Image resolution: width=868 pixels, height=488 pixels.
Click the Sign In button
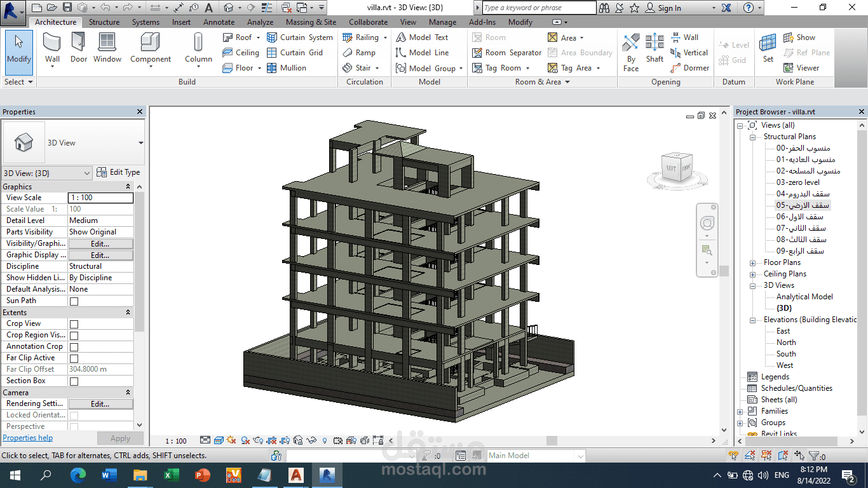click(663, 8)
